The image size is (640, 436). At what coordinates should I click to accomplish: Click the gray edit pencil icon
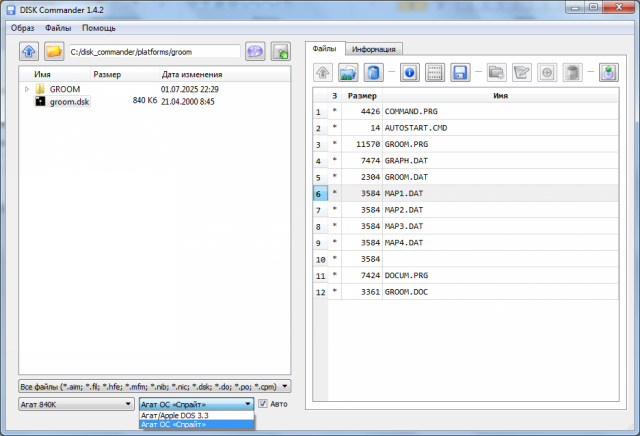pyautogui.click(x=522, y=73)
